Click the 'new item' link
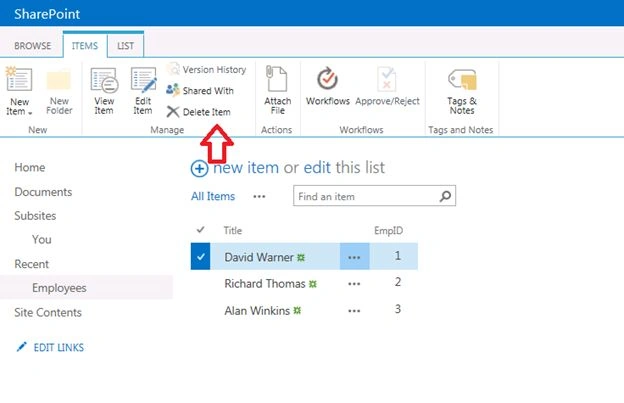Image resolution: width=624 pixels, height=403 pixels. (246, 167)
